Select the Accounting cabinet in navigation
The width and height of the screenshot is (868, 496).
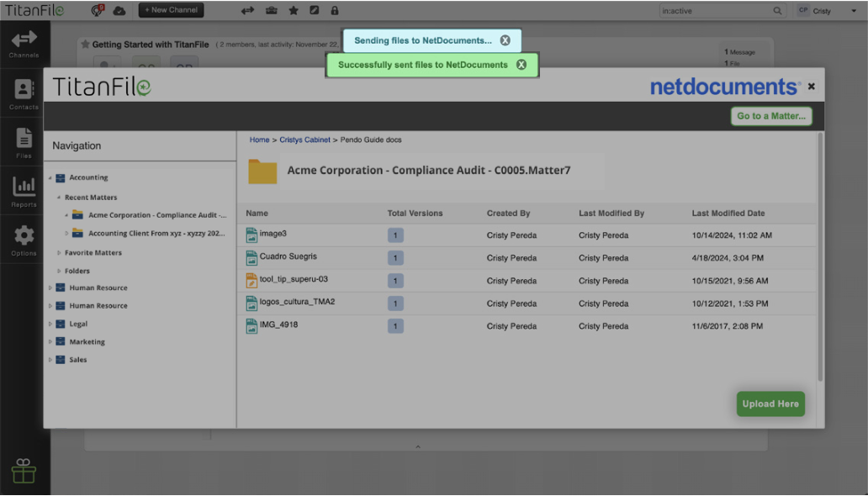(x=88, y=177)
